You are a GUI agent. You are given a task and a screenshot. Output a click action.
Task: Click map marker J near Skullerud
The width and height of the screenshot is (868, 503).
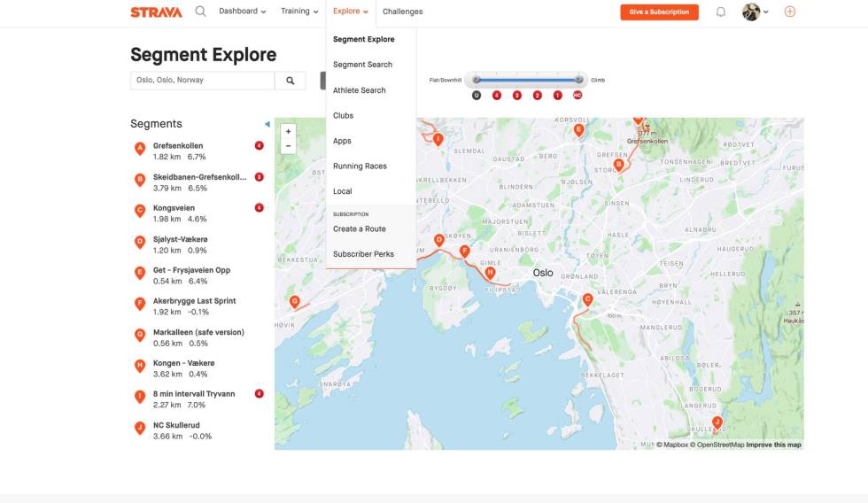(717, 424)
